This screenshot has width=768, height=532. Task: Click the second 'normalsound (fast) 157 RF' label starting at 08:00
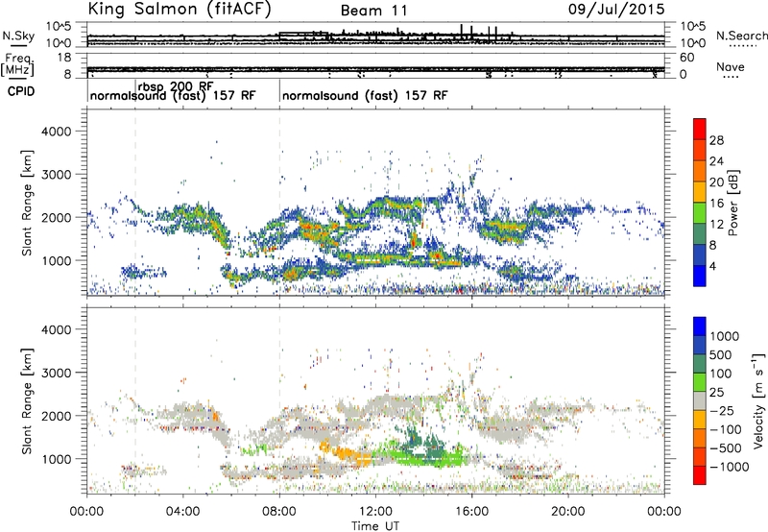tap(365, 95)
